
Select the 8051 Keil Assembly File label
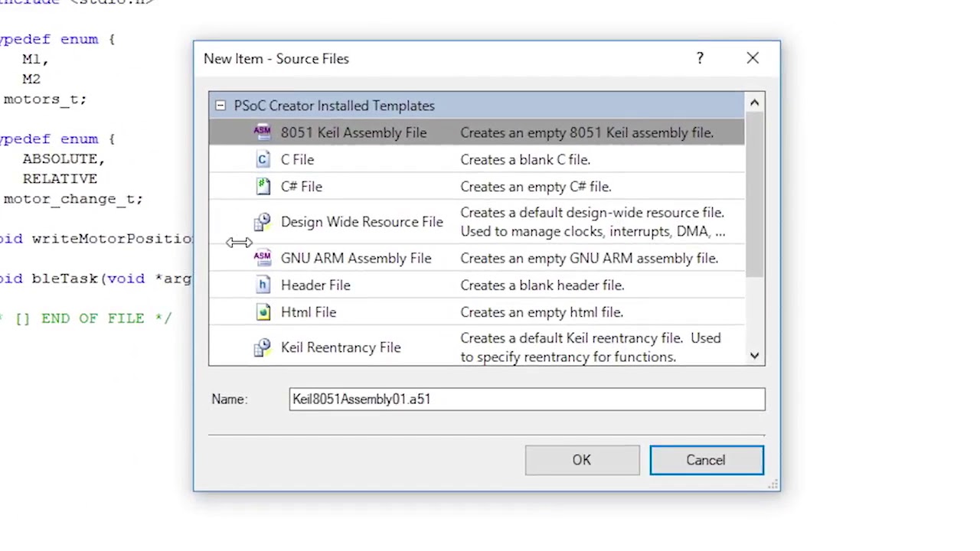coord(354,132)
